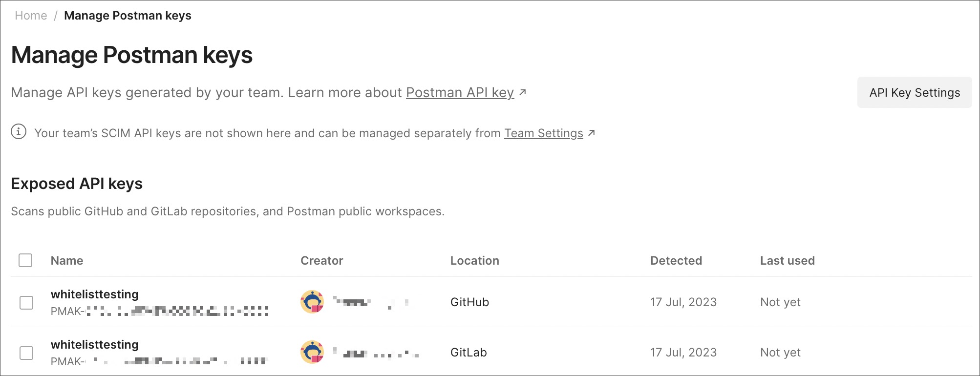Click the GitHub location label in the table
The image size is (980, 376).
[469, 302]
